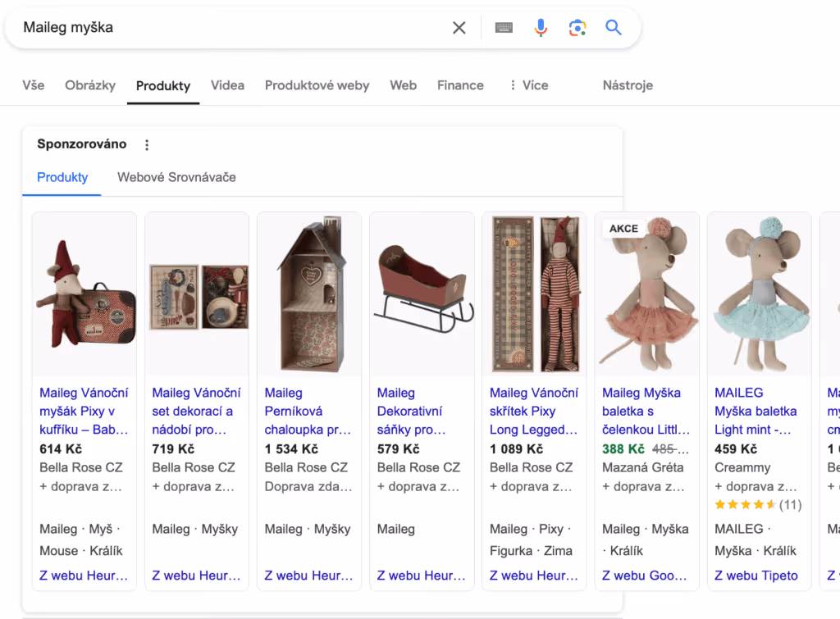Open Nástroje search tools
Viewport: 840px width, 619px height.
coord(628,85)
